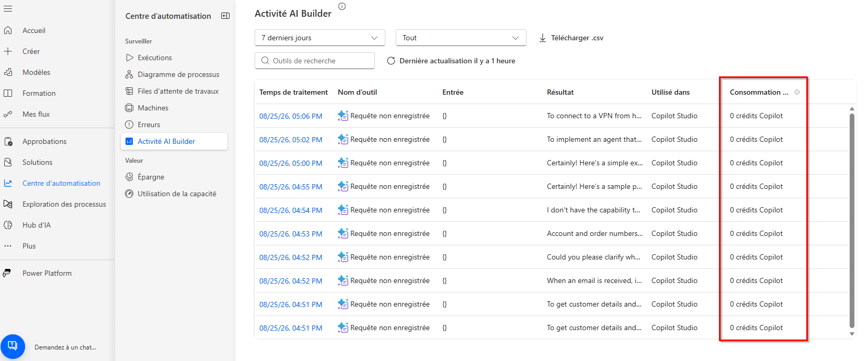Click the Épargne savings icon
Viewport: 868px width, 361px height.
129,177
